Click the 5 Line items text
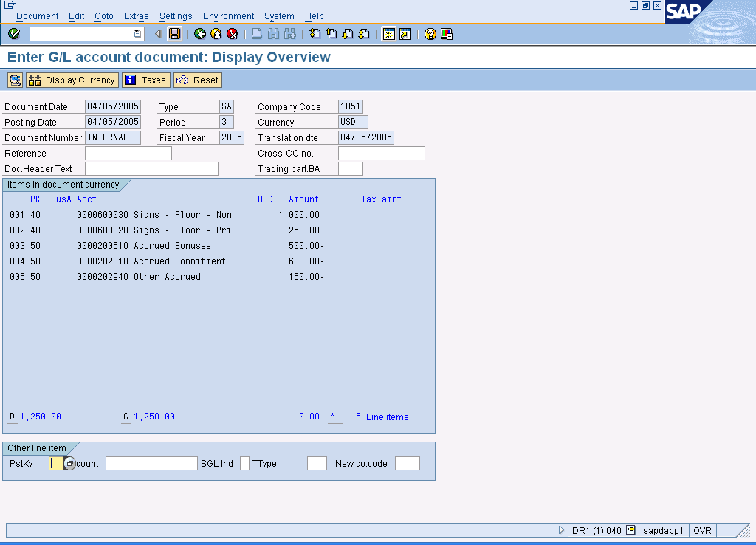The width and height of the screenshot is (756, 545). (382, 417)
